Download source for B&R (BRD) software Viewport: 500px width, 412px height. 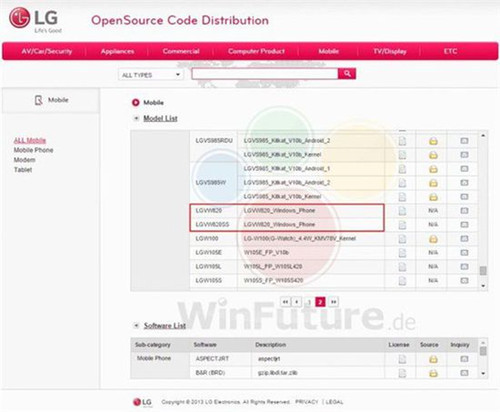433,373
